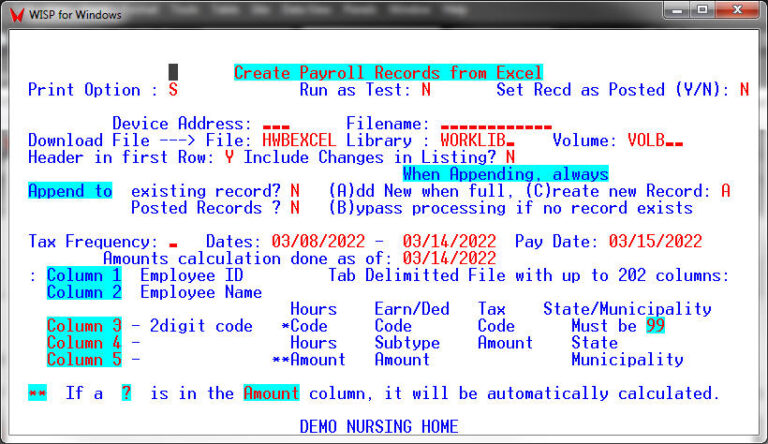Click the Header in first Row Y value
This screenshot has height=444, width=768.
[x=229, y=157]
